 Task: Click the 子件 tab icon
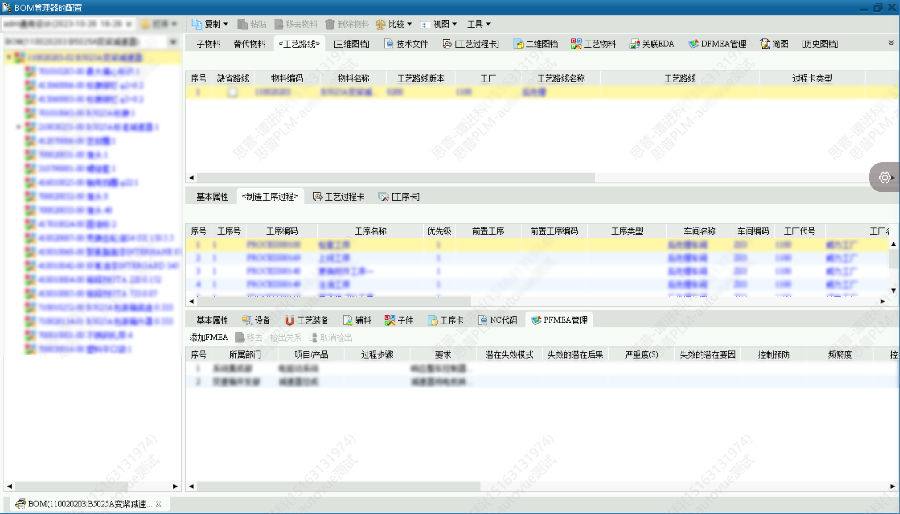click(390, 320)
